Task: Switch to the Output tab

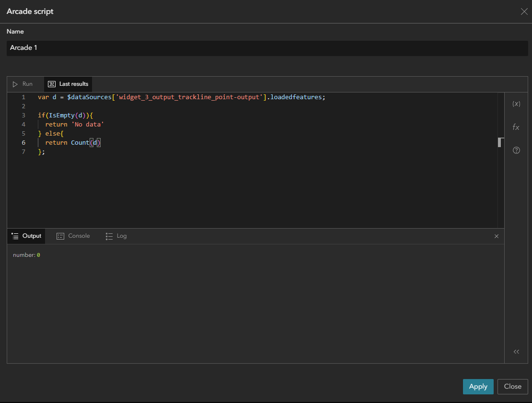Action: point(27,236)
